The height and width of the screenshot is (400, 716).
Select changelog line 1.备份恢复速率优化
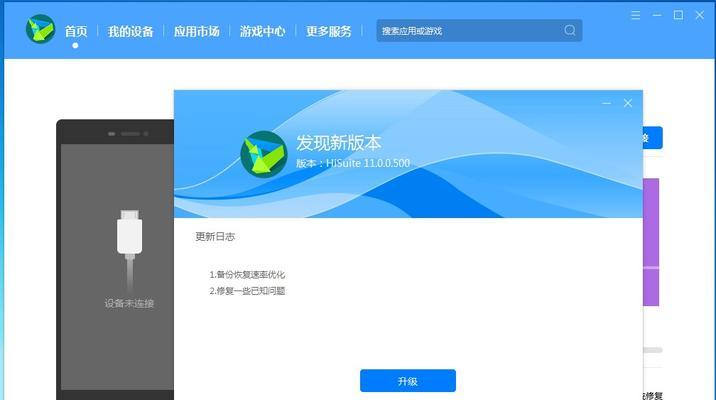[247, 274]
